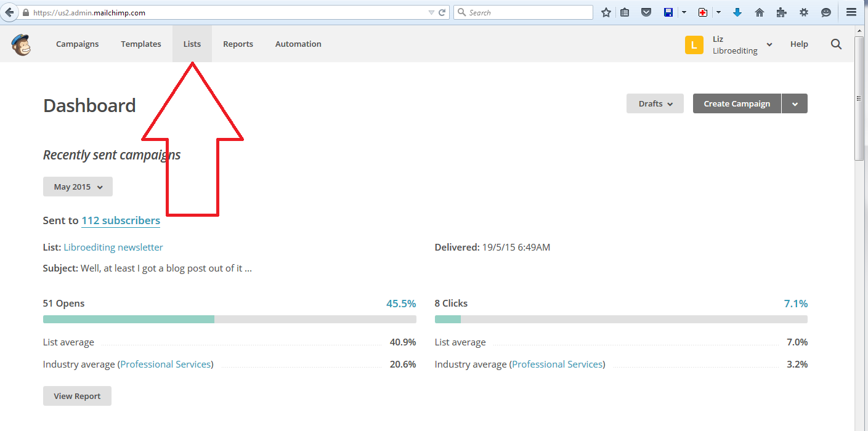Click the browser back arrow
Viewport: 868px width, 431px height.
click(9, 12)
